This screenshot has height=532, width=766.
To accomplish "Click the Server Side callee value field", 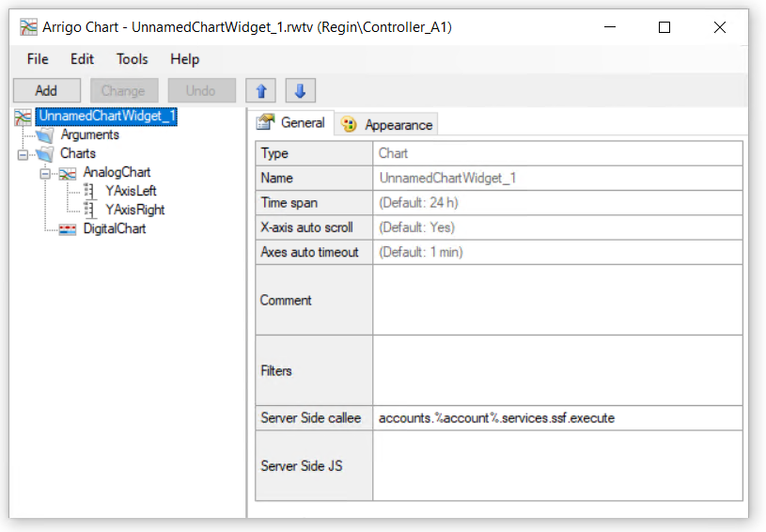I will tap(557, 418).
